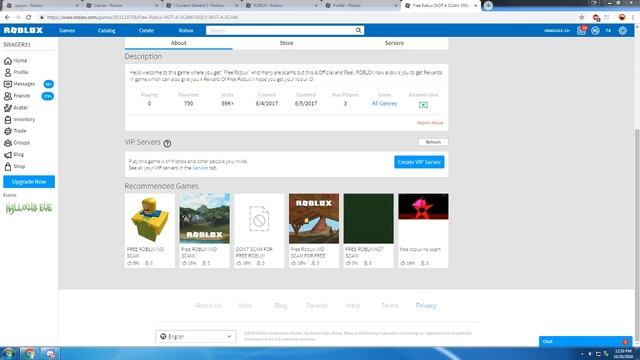Open the Privacy footer link
640x360 pixels.
coord(426,306)
